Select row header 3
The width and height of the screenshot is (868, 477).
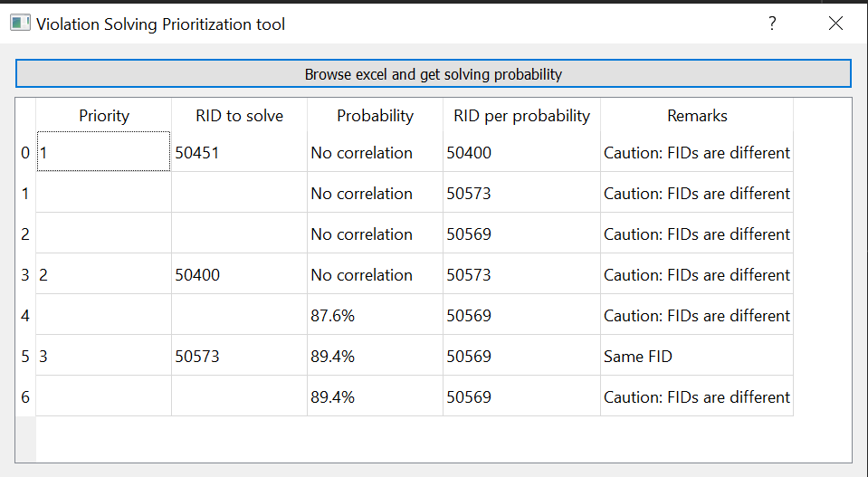click(25, 274)
